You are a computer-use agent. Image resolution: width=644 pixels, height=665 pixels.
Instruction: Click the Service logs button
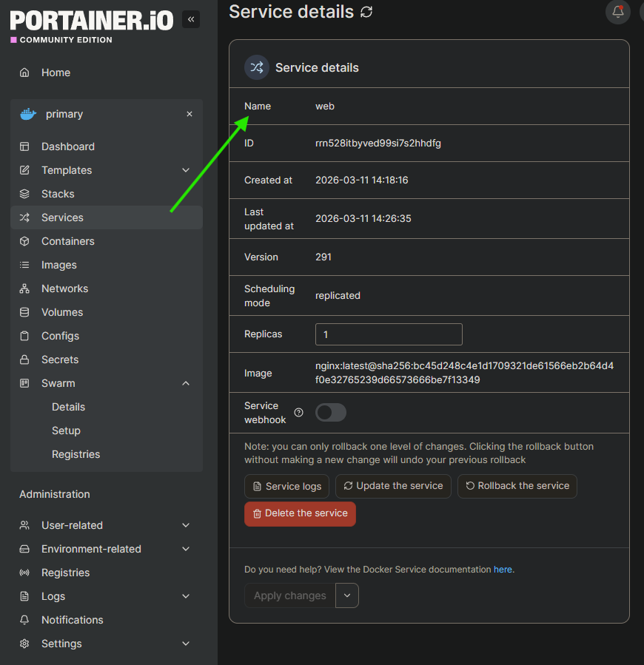tap(287, 486)
